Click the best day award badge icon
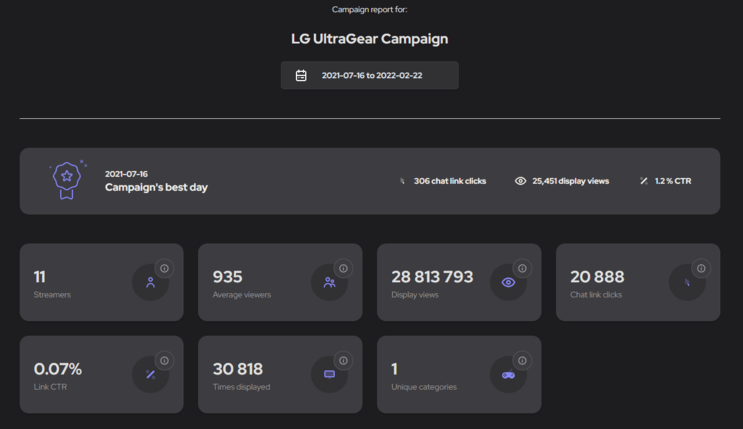Screen dimensions: 743x429 (67, 180)
